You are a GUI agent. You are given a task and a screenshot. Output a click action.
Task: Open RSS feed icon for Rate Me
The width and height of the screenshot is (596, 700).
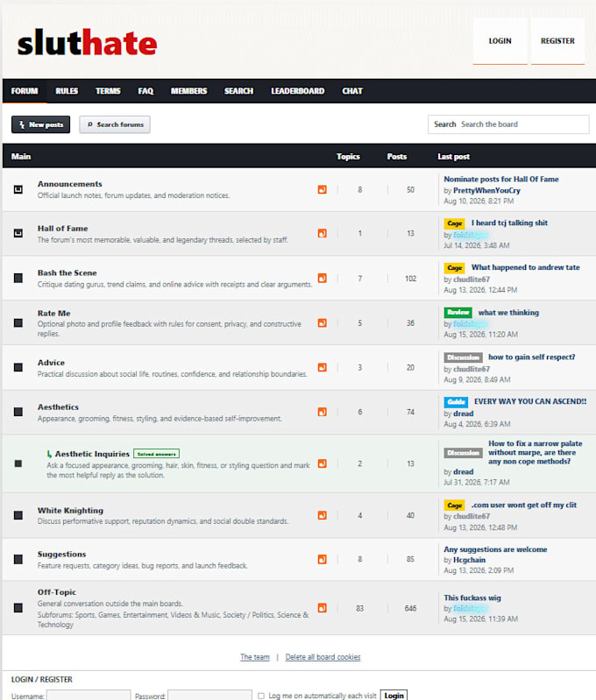click(322, 322)
